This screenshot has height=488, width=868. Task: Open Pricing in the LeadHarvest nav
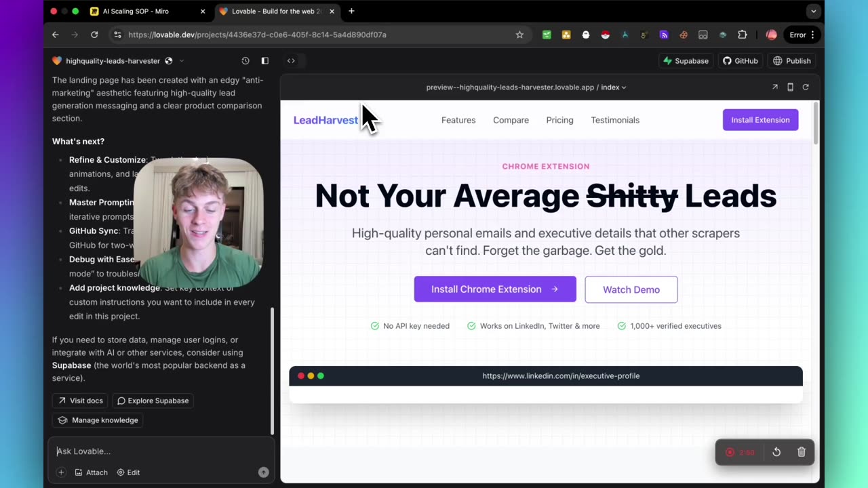tap(559, 120)
